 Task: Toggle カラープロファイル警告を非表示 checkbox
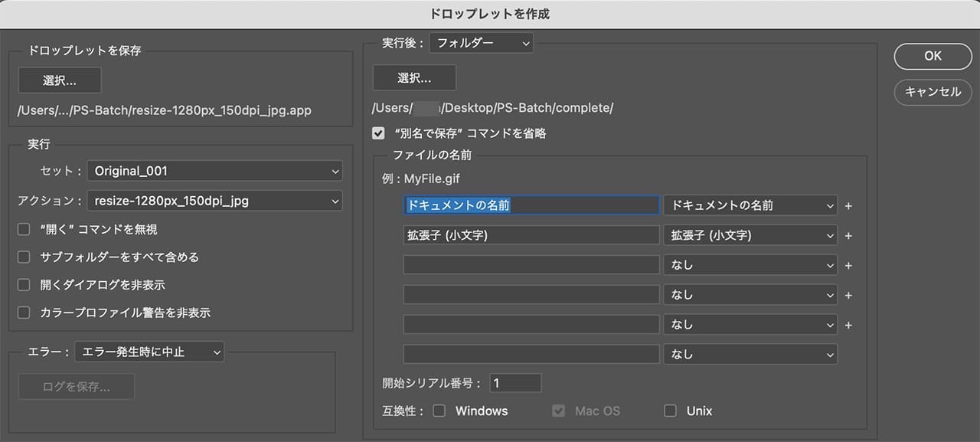point(24,313)
